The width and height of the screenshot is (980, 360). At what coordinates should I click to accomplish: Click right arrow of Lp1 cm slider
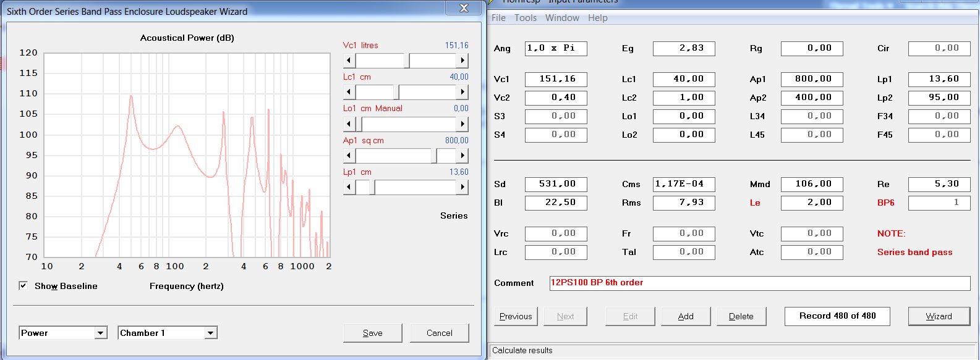click(x=462, y=187)
